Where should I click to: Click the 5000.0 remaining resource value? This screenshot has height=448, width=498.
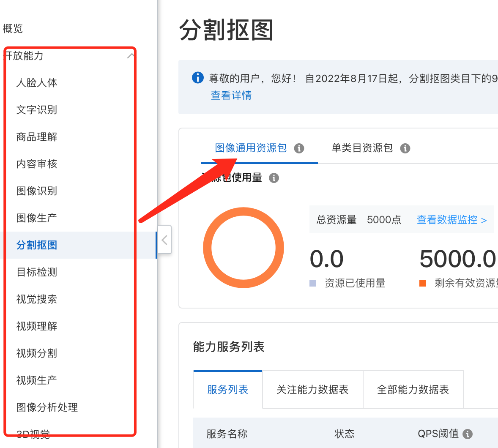click(457, 259)
